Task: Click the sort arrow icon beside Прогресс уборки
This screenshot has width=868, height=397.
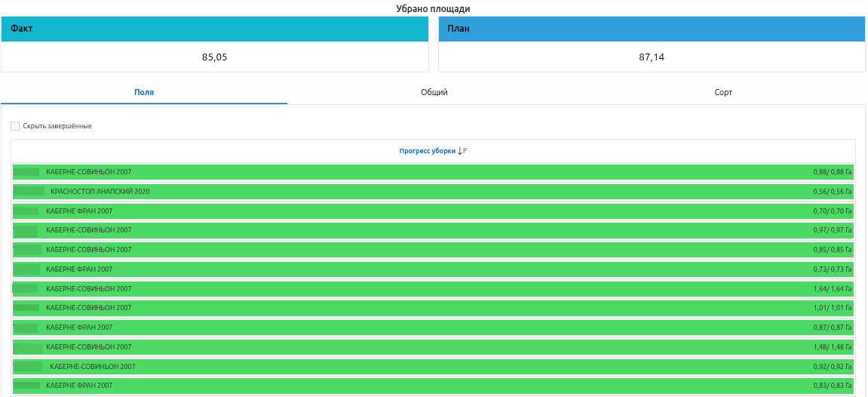Action: pos(463,151)
